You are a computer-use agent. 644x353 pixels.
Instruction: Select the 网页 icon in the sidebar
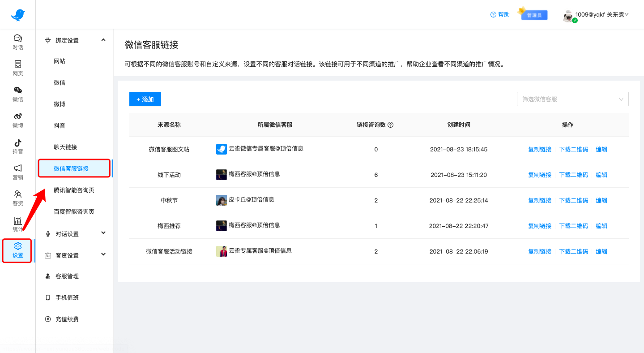click(17, 68)
